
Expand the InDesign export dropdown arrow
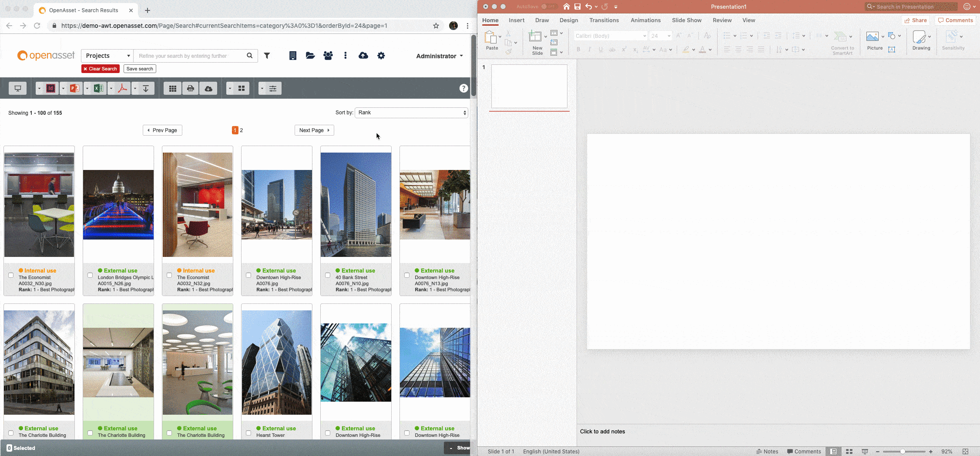tap(39, 88)
